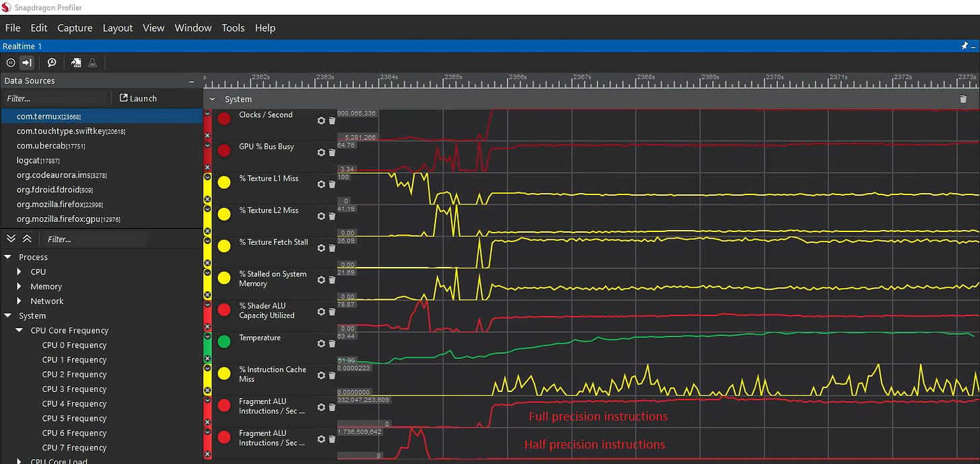This screenshot has height=464, width=980.
Task: Collapse the System metrics section
Action: [x=211, y=98]
